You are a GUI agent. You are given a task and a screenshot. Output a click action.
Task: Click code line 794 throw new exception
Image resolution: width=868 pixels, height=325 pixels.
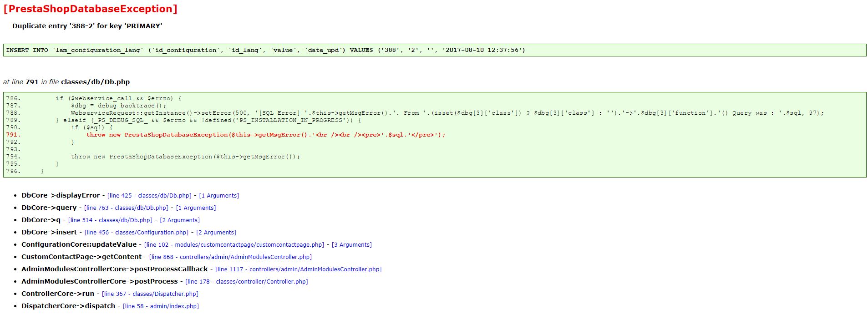[185, 157]
